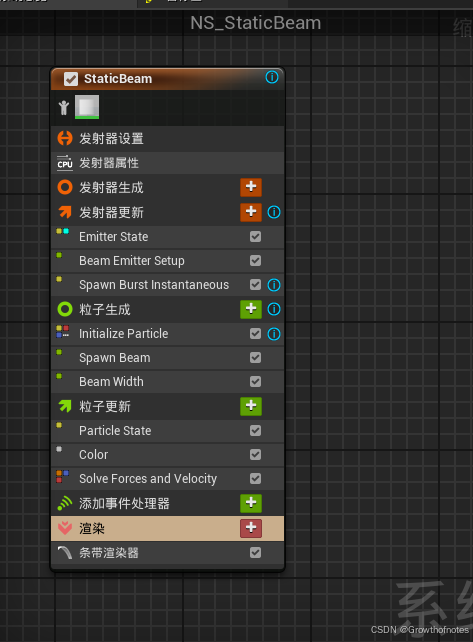
Task: Add a renderer with red plus
Action: (251, 528)
